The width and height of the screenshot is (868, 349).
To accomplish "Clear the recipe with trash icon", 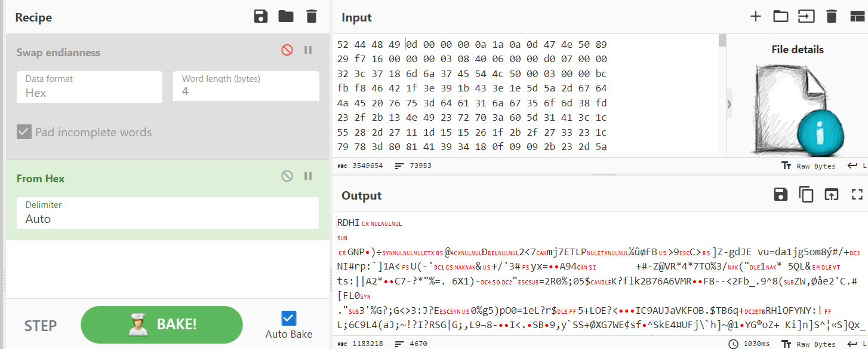I will click(311, 17).
